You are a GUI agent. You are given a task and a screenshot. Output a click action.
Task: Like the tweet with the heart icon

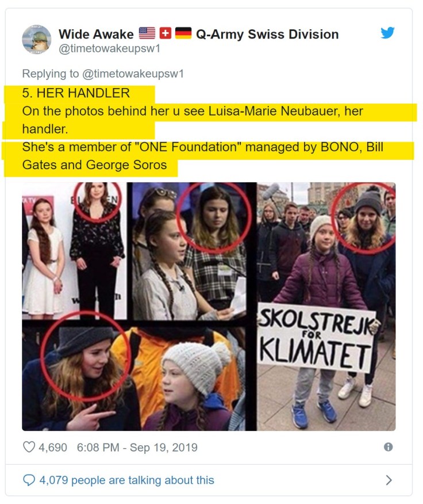point(29,447)
